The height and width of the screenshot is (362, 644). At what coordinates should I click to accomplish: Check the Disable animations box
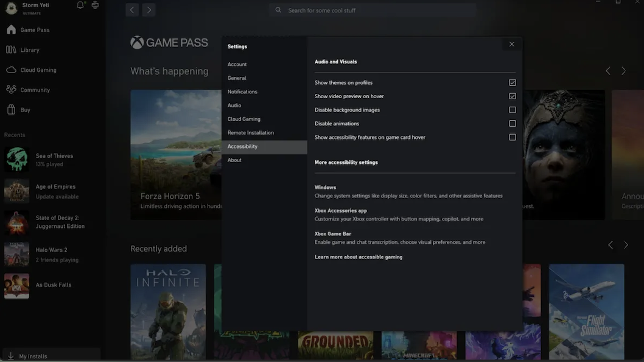[512, 124]
